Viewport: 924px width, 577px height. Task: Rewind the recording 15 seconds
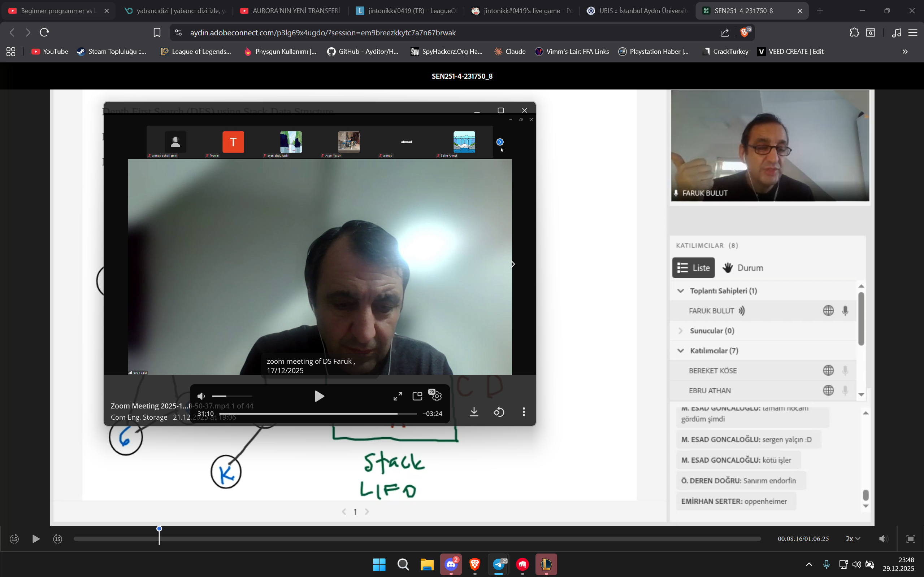tap(14, 539)
